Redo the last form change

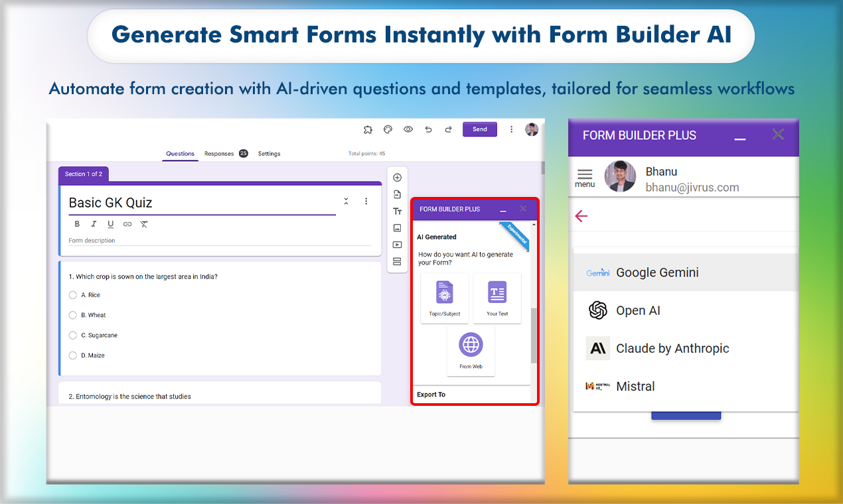click(x=448, y=129)
